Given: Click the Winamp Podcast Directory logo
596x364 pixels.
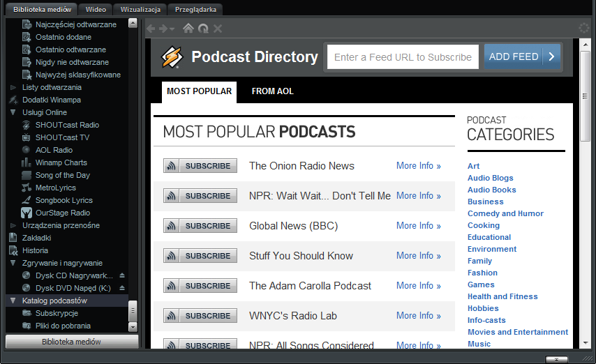Looking at the screenshot, I should pyautogui.click(x=172, y=57).
